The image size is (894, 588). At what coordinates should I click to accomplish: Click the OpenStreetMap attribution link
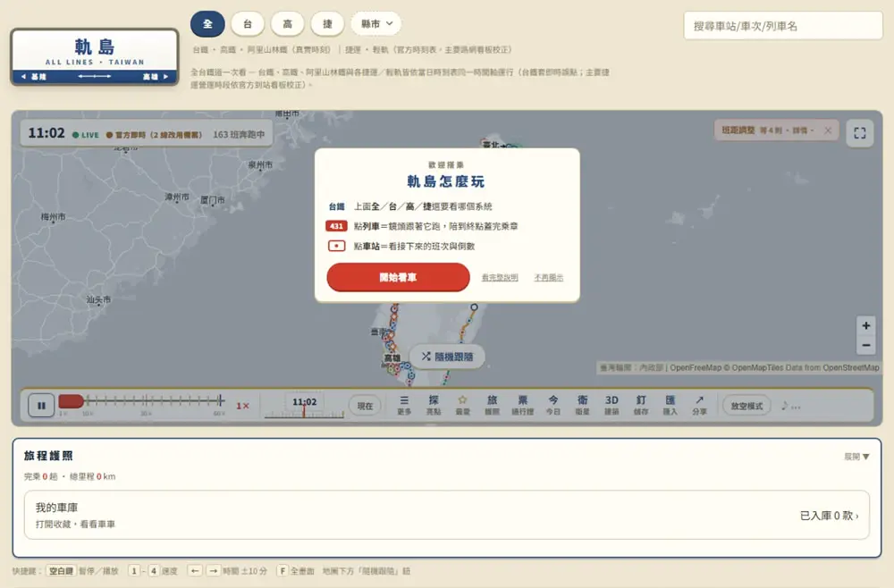(851, 368)
